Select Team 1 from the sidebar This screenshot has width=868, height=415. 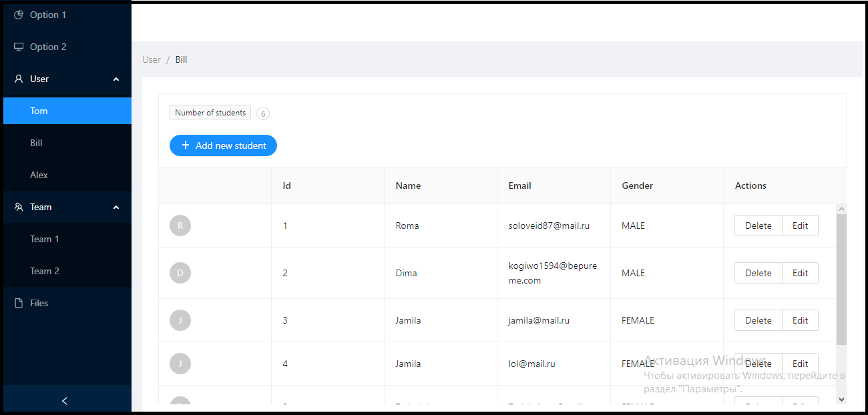tap(44, 238)
